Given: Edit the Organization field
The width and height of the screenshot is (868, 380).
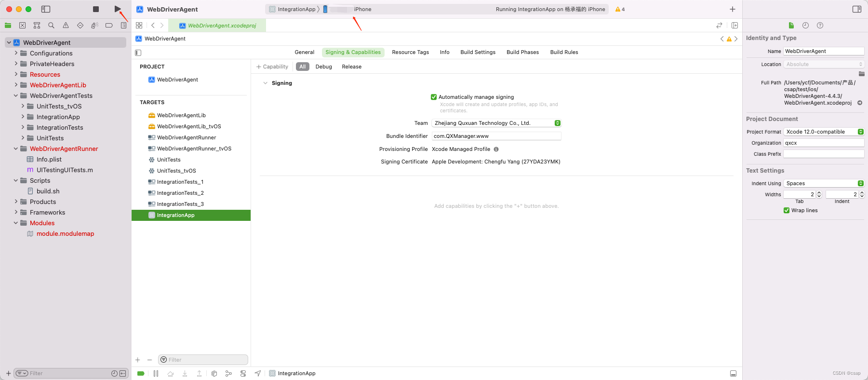Looking at the screenshot, I should coord(824,143).
